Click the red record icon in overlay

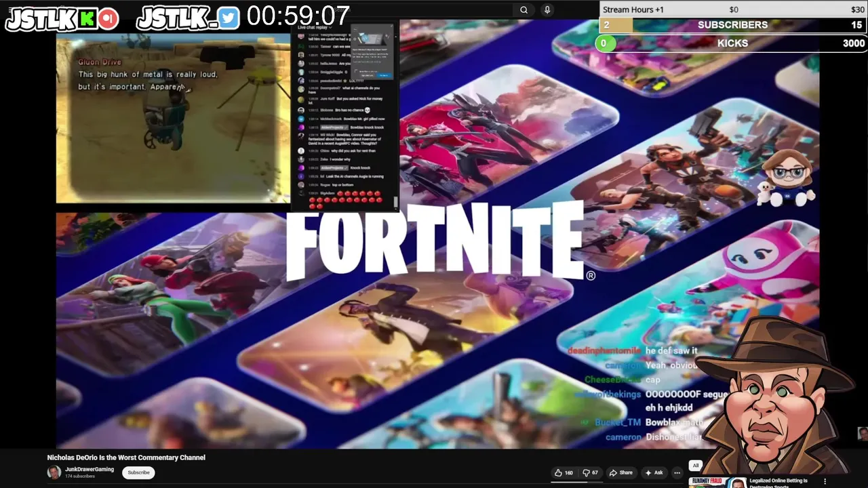tap(107, 18)
